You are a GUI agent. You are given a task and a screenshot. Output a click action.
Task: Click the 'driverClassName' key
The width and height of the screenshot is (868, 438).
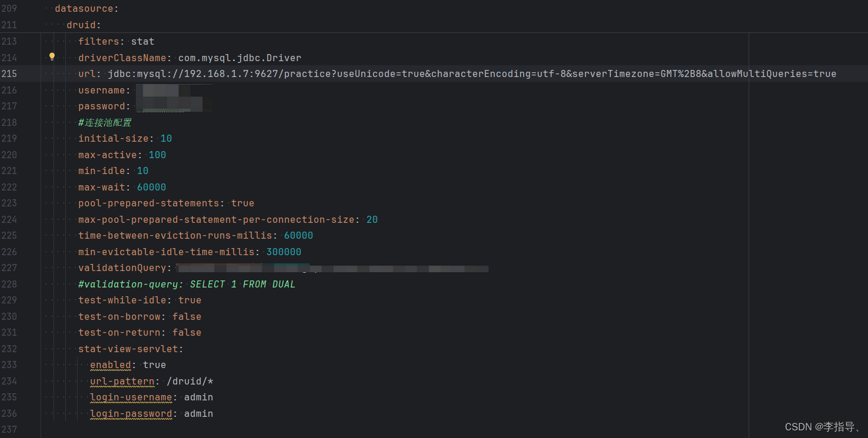tap(122, 58)
